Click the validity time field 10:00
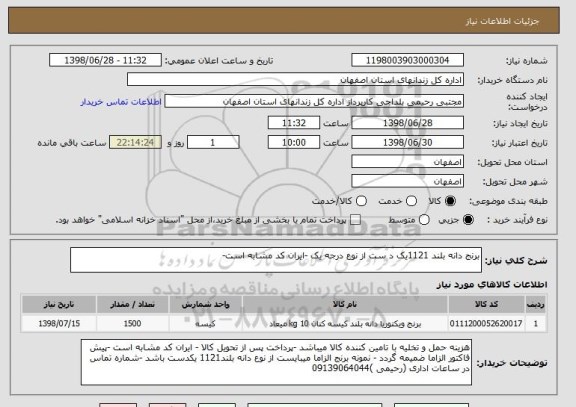This screenshot has width=576, height=407. click(x=294, y=142)
